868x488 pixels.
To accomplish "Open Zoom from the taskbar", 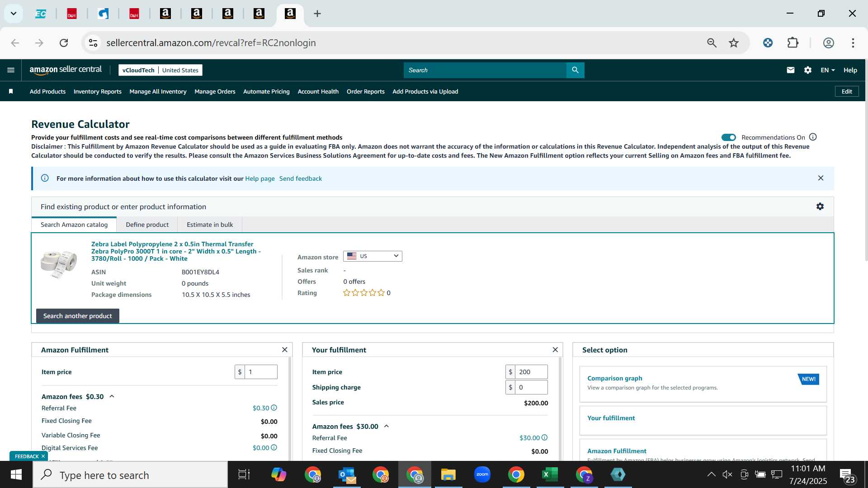I will (482, 474).
